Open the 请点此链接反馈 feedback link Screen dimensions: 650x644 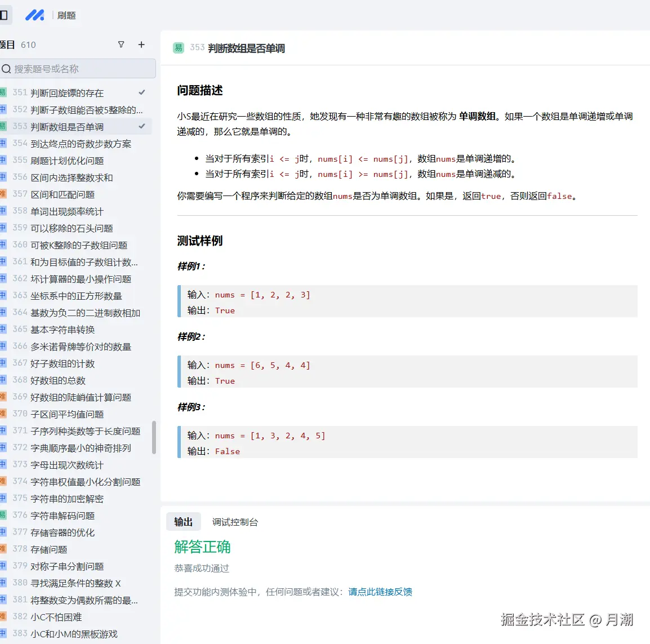(380, 592)
